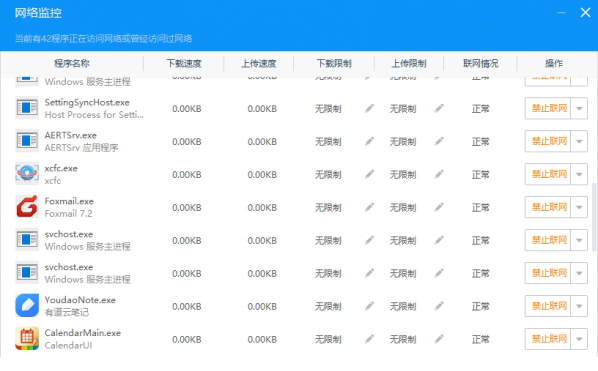The height and width of the screenshot is (371, 598).
Task: Click 0.00KB download speed of AERTSrv.exe
Action: pos(186,142)
